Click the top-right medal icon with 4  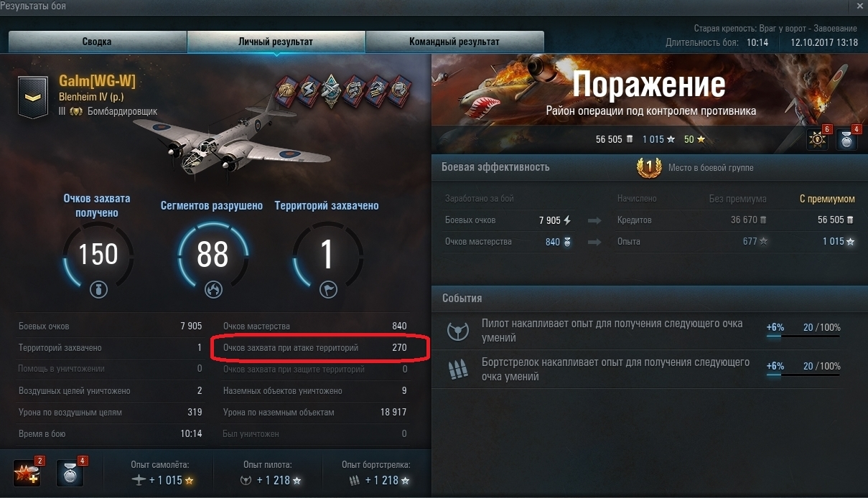click(x=848, y=139)
